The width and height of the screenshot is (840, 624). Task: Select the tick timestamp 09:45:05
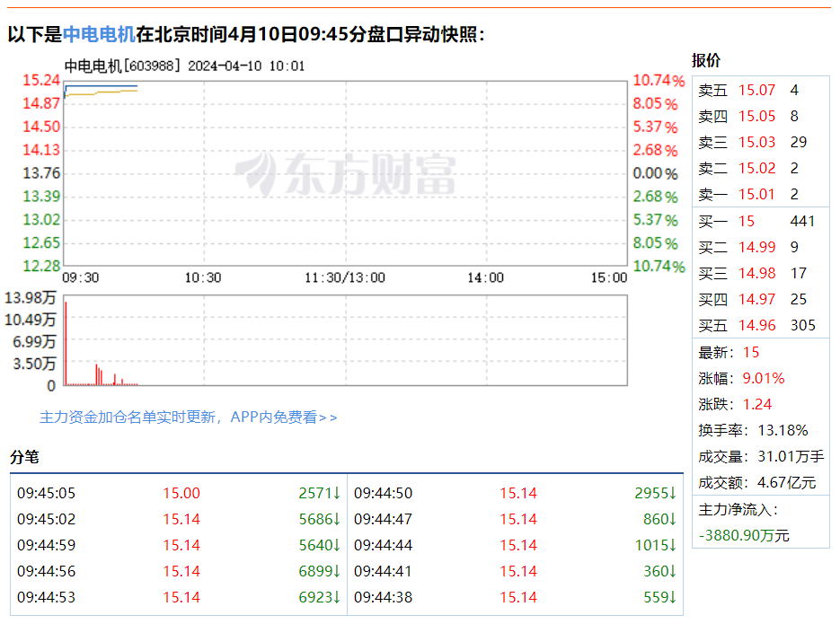46,493
